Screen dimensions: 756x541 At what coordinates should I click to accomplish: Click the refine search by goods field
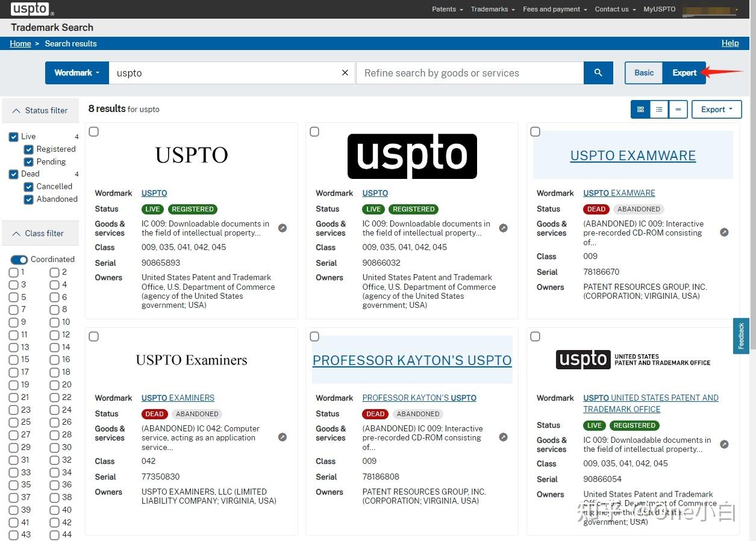pyautogui.click(x=469, y=72)
